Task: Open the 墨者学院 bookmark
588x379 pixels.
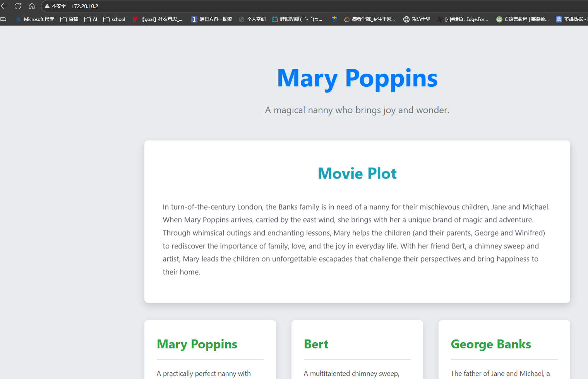Action: (x=369, y=19)
